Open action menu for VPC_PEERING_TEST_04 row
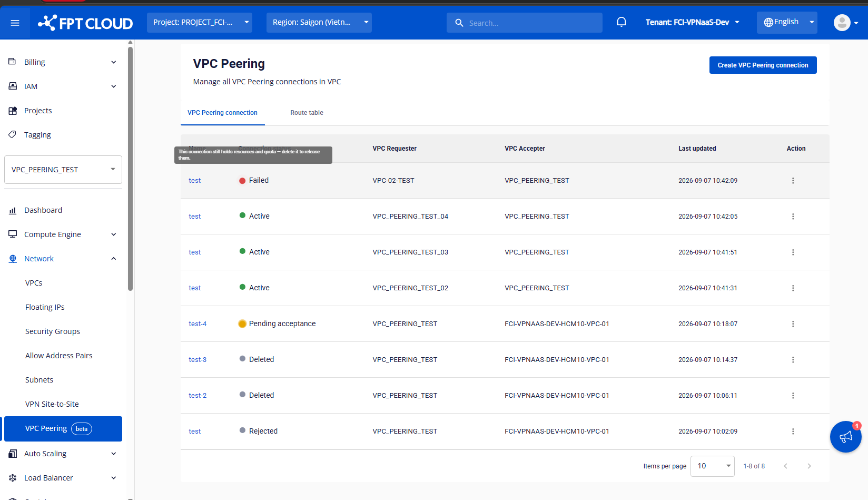This screenshot has height=500, width=868. pos(793,217)
